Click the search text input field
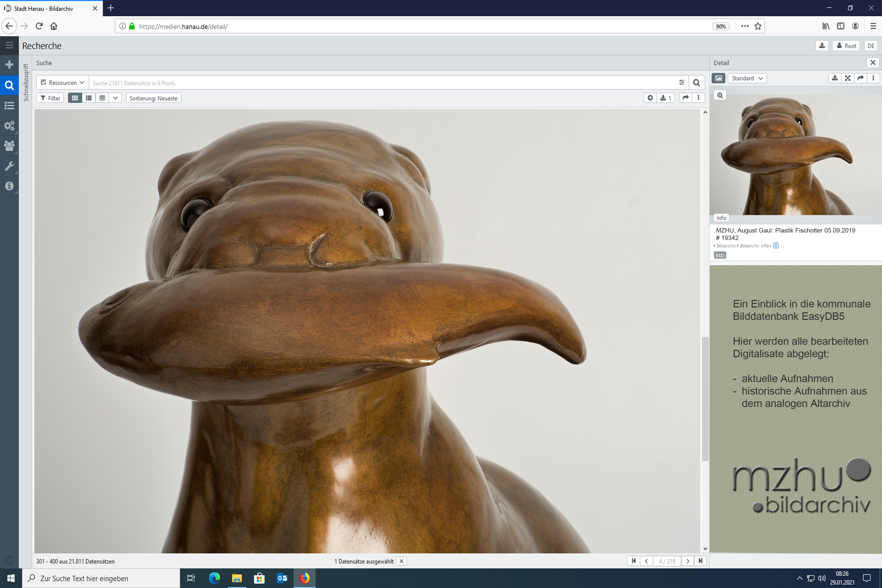 click(x=383, y=83)
